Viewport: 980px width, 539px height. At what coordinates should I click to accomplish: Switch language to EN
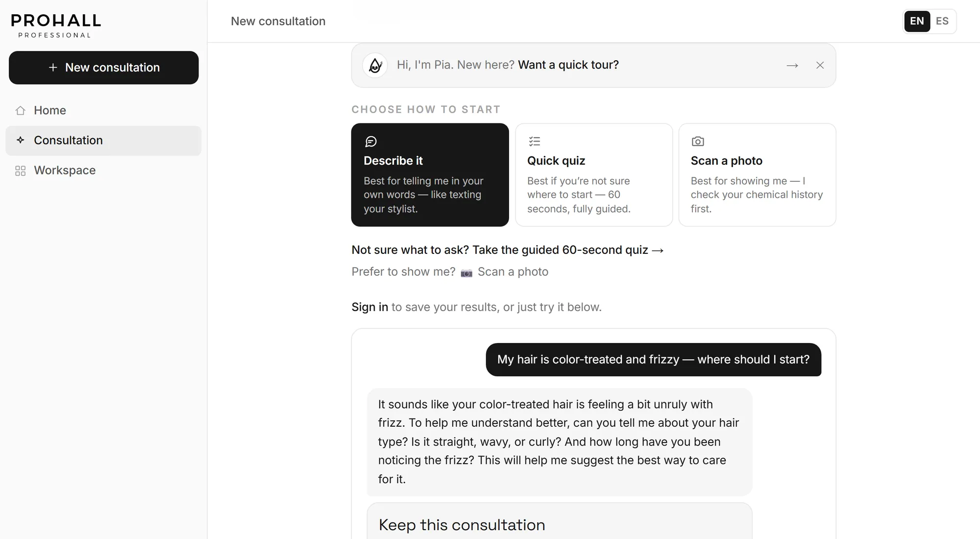[x=917, y=21]
